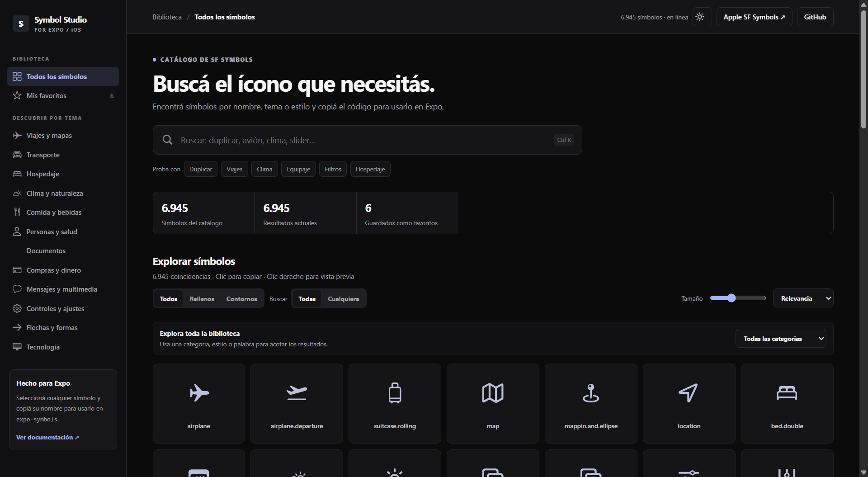Viewport: 868px width, 477px height.
Task: Set search match to Todas
Action: tap(307, 298)
